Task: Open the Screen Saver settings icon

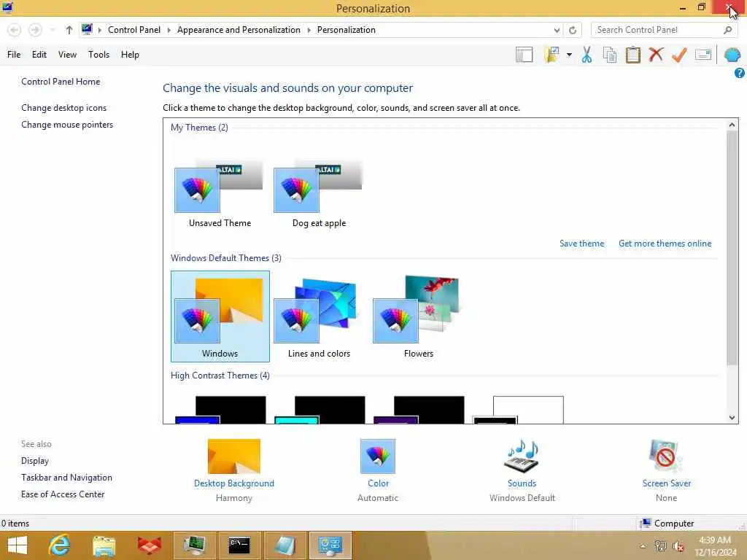Action: (x=666, y=456)
